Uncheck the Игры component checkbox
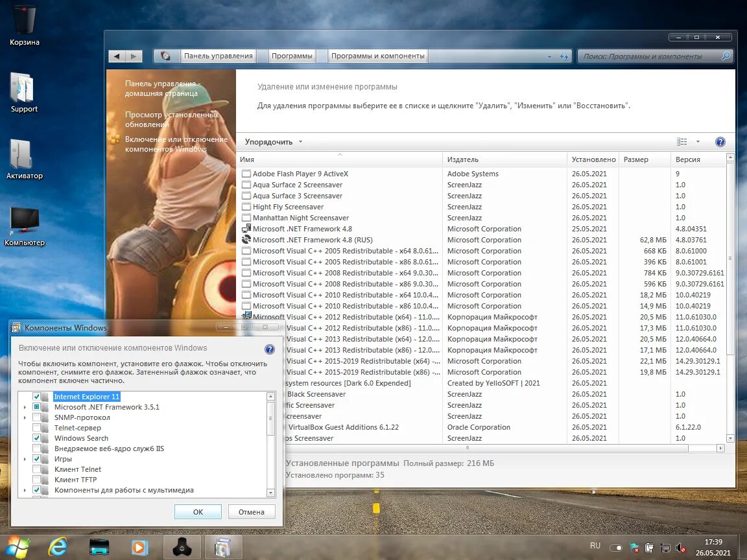Screen dimensions: 747x560 36,459
